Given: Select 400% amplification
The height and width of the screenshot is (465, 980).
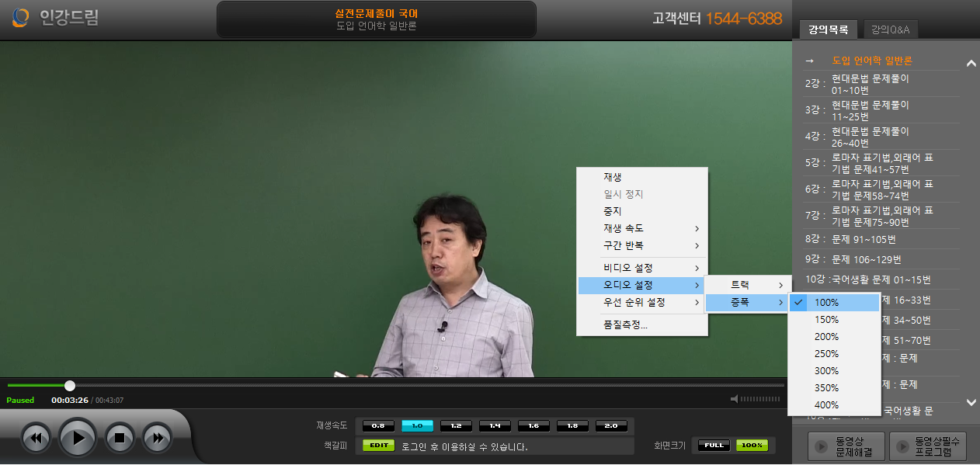Looking at the screenshot, I should (x=835, y=404).
